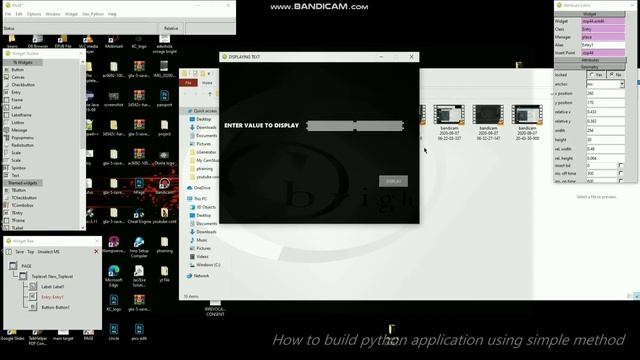Collapse the Tk Widgets section header
This screenshot has height=360, width=640.
coord(23,62)
